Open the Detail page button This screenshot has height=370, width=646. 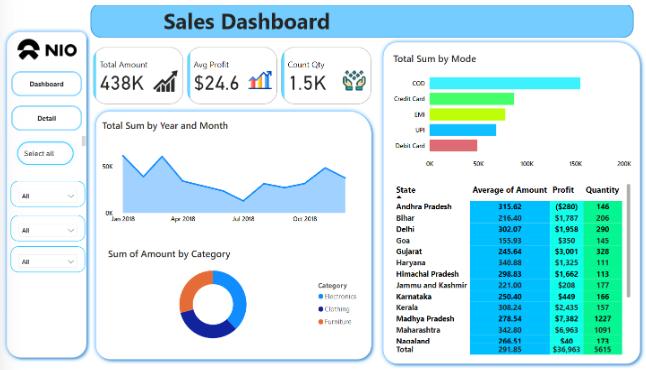coord(47,119)
